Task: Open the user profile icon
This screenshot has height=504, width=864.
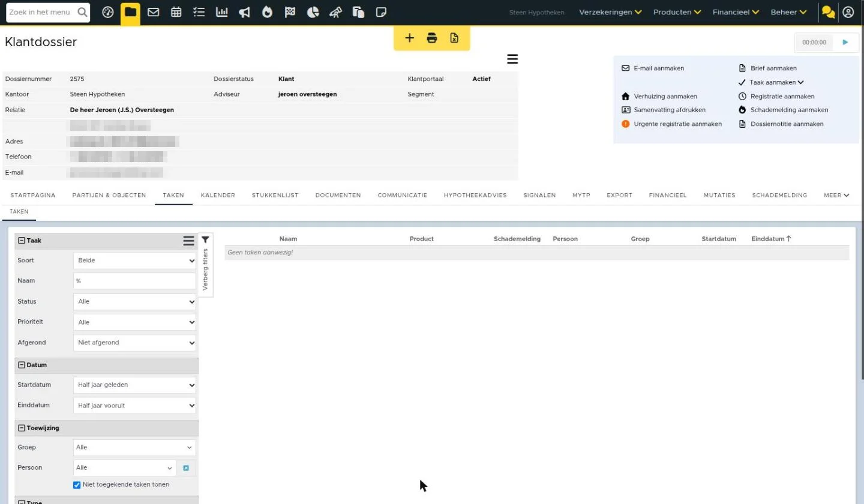Action: 848,12
